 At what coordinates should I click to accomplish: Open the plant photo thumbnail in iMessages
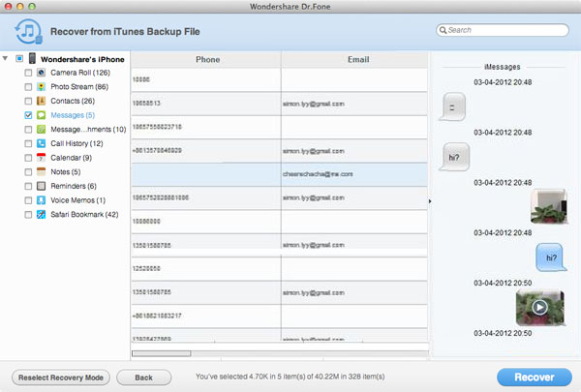click(548, 206)
